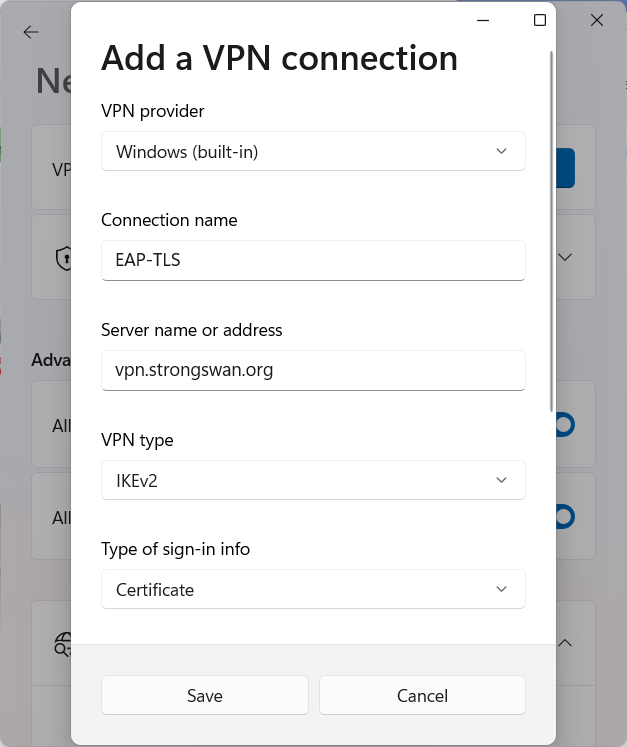Click the blue button behind the dialog

pos(565,168)
